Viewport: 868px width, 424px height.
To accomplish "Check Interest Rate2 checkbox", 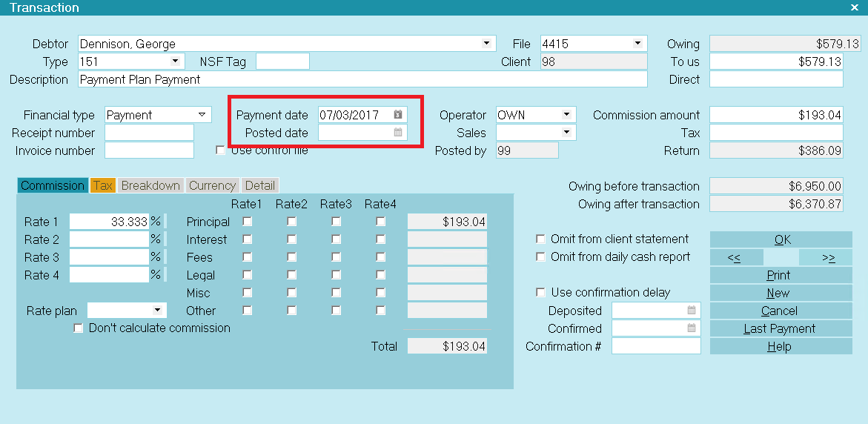I will point(292,239).
